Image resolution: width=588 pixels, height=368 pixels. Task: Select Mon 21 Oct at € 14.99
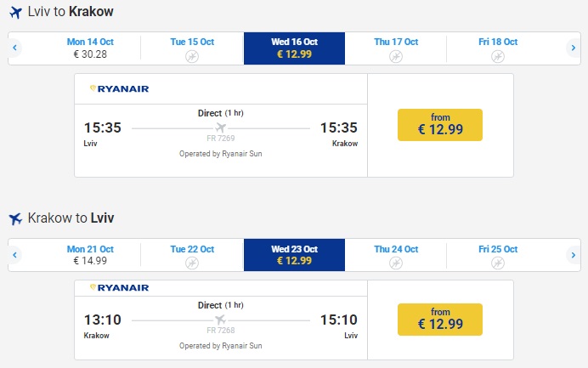pyautogui.click(x=89, y=255)
